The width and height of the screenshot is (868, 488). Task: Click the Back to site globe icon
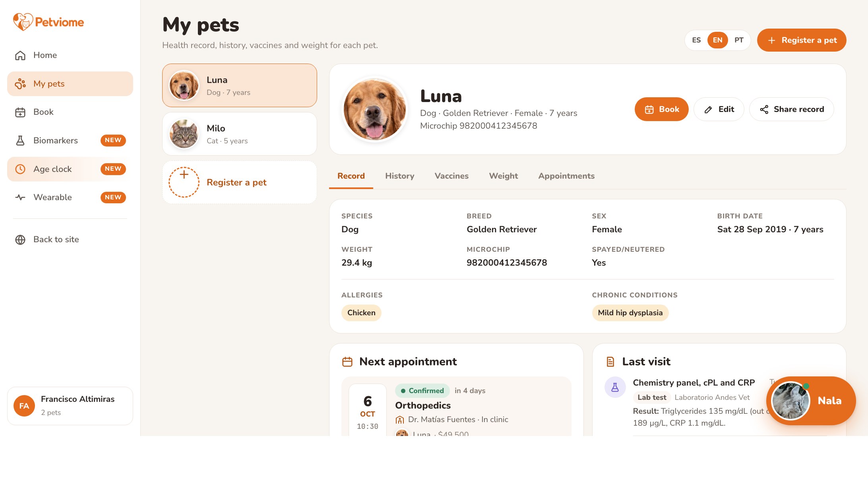20,240
